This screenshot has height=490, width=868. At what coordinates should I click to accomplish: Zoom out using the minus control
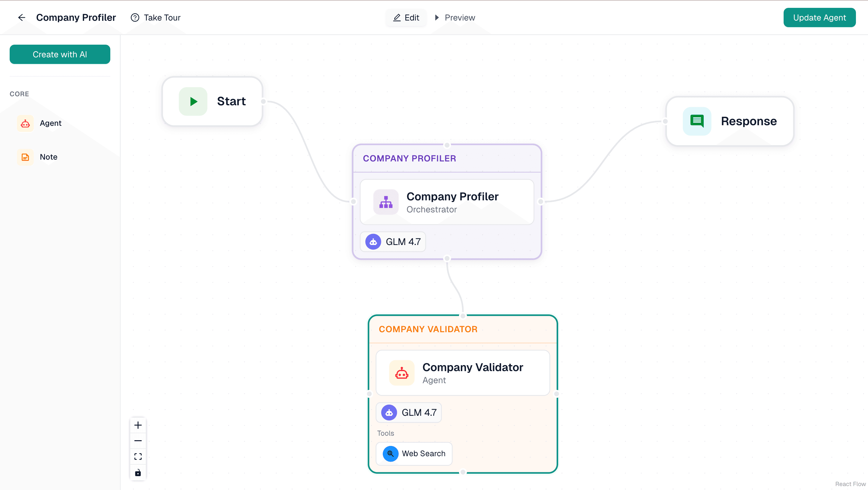[138, 441]
